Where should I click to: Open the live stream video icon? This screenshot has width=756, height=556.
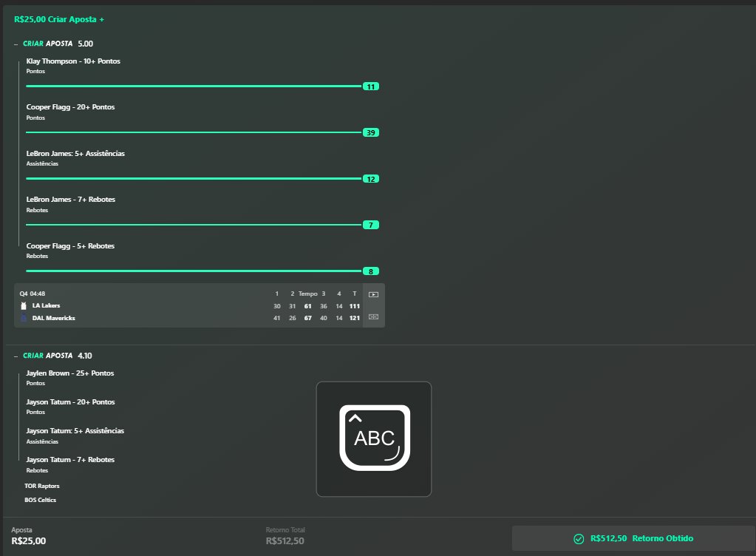coord(373,294)
